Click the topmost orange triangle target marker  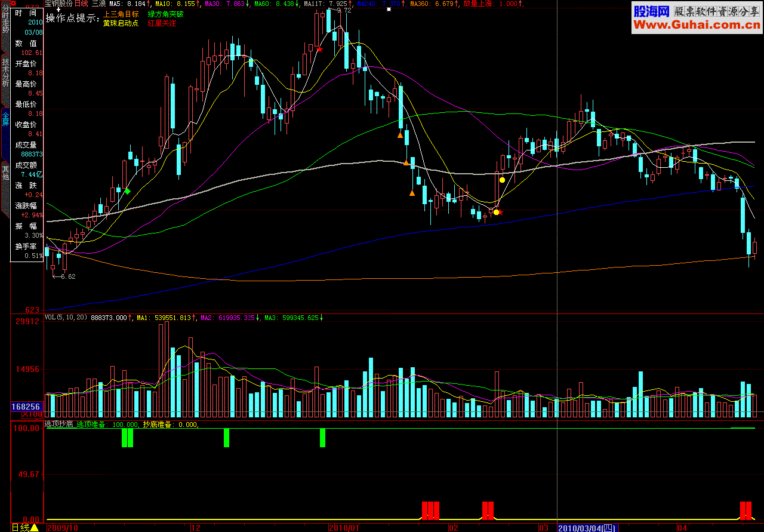coord(400,136)
